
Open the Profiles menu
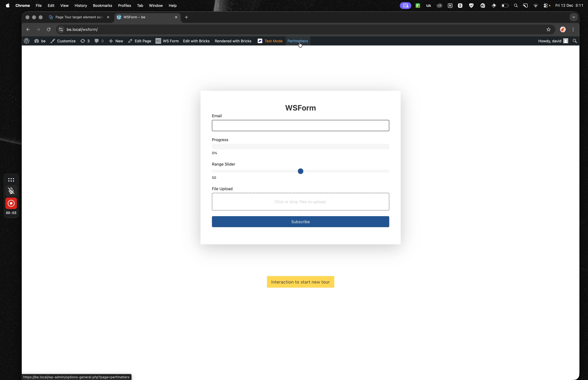pyautogui.click(x=124, y=5)
